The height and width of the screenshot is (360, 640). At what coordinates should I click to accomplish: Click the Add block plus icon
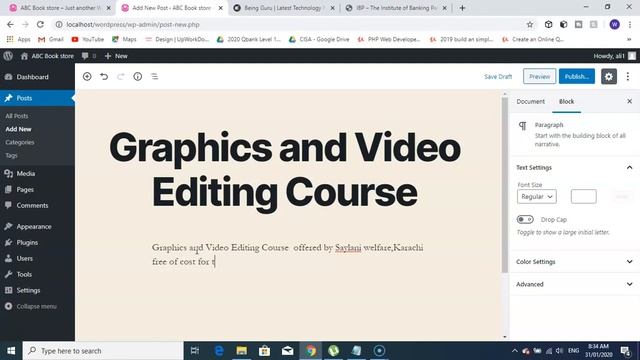87,76
